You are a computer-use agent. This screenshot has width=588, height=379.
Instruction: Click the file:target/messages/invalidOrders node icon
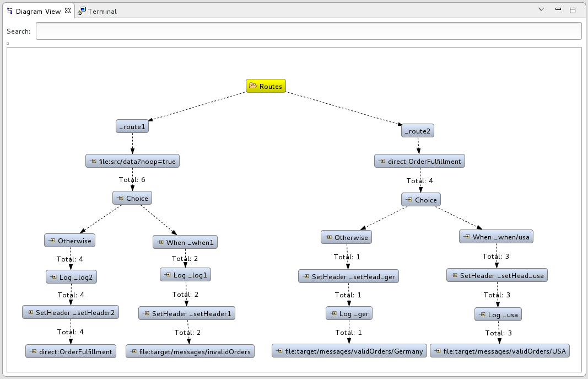132,351
